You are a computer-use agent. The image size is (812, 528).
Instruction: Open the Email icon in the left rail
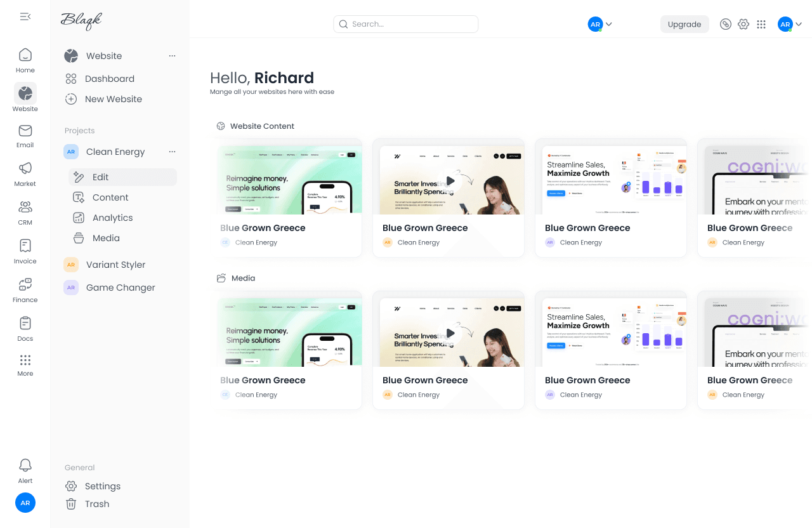(x=25, y=131)
